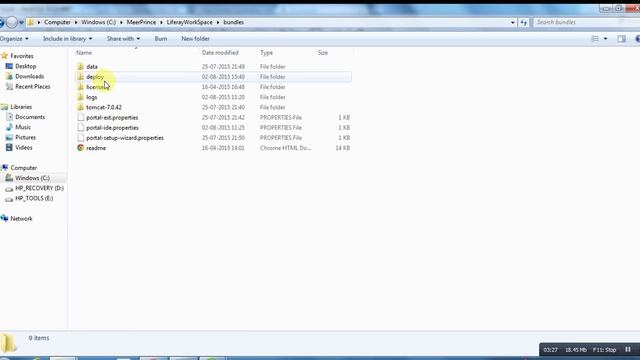The width and height of the screenshot is (640, 360).
Task: Click the Documents library icon
Action: 9,117
